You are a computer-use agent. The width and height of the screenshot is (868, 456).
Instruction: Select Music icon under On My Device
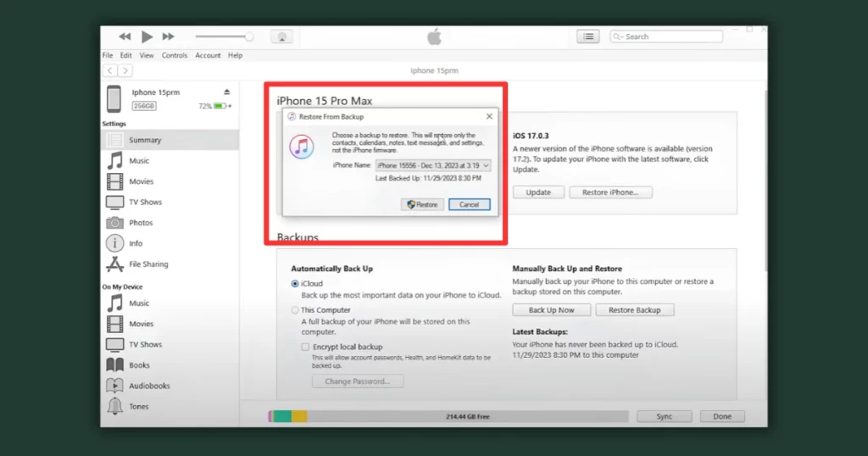click(x=114, y=303)
